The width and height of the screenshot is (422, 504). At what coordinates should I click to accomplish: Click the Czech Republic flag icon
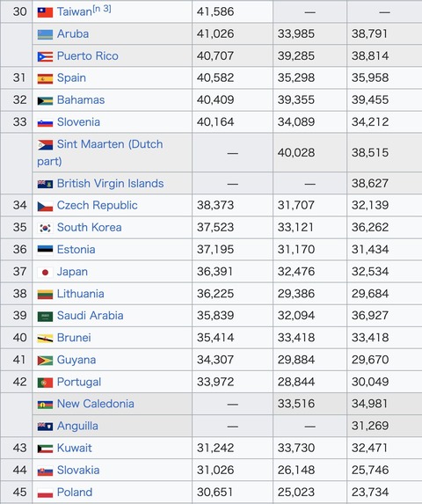click(45, 206)
